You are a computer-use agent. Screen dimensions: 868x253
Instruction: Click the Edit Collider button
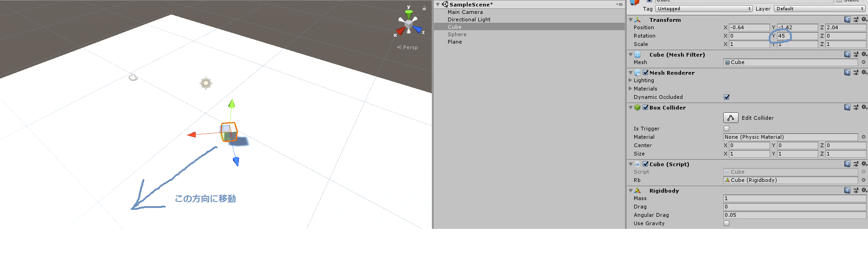click(731, 118)
